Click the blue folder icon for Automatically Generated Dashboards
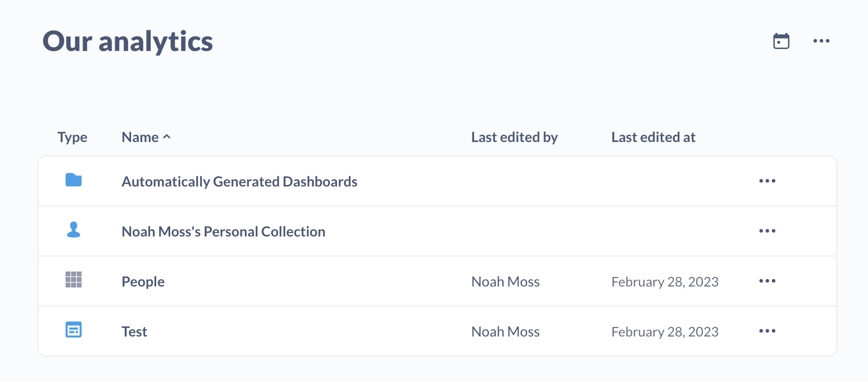This screenshot has width=868, height=382. pyautogui.click(x=73, y=180)
